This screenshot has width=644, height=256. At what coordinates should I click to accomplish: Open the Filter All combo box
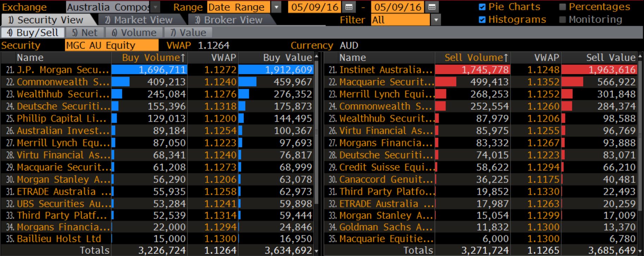coord(401,20)
